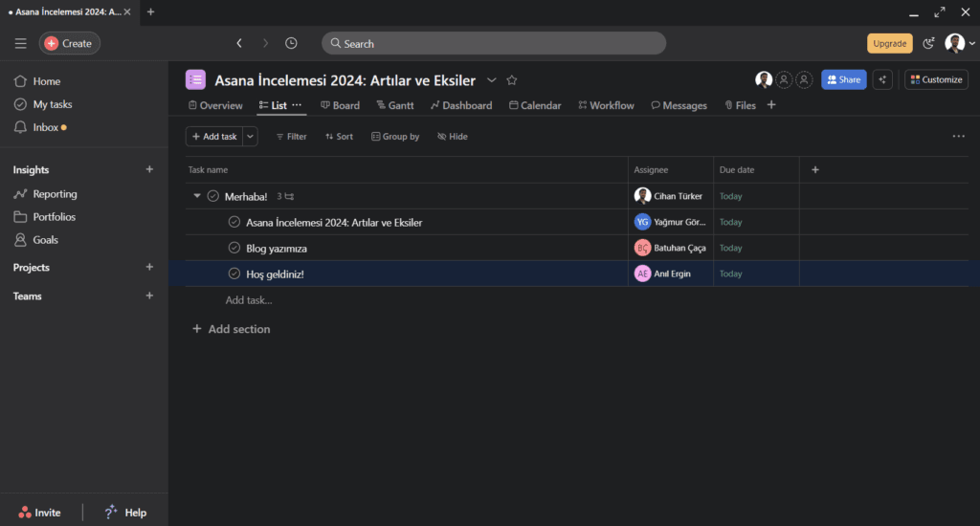This screenshot has width=980, height=526.
Task: Click the blue Share button
Action: [843, 79]
